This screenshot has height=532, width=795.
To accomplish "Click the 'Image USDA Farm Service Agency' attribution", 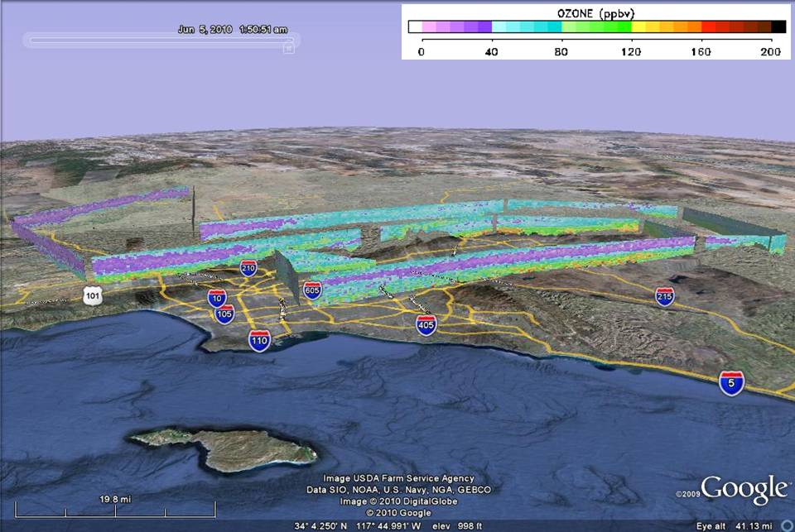I will tap(398, 478).
